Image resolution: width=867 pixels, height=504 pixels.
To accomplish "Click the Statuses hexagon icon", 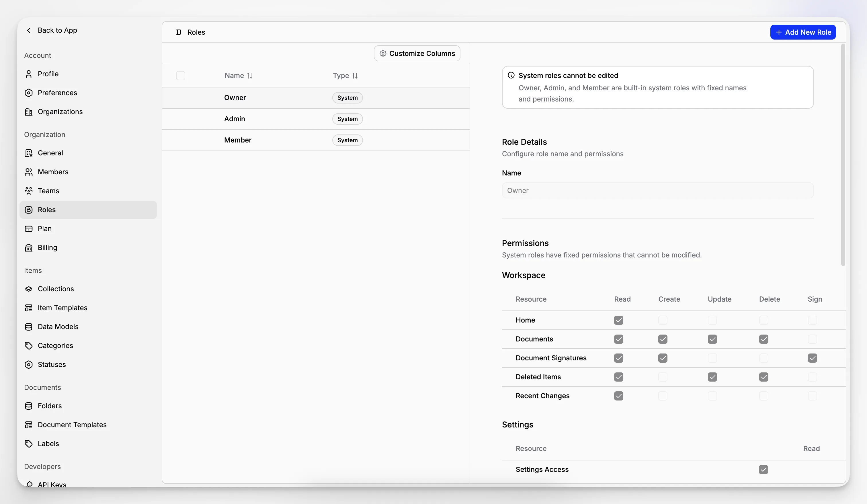I will pyautogui.click(x=29, y=365).
